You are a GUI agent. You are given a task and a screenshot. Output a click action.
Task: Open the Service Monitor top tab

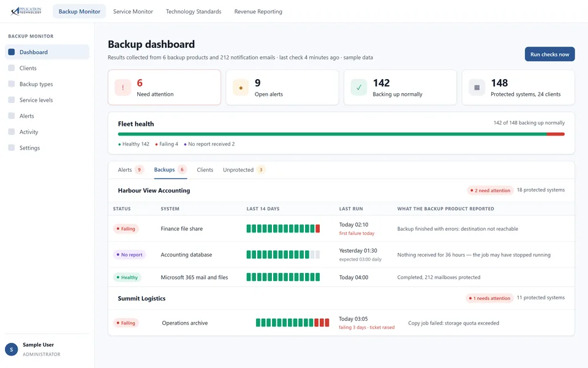[133, 12]
